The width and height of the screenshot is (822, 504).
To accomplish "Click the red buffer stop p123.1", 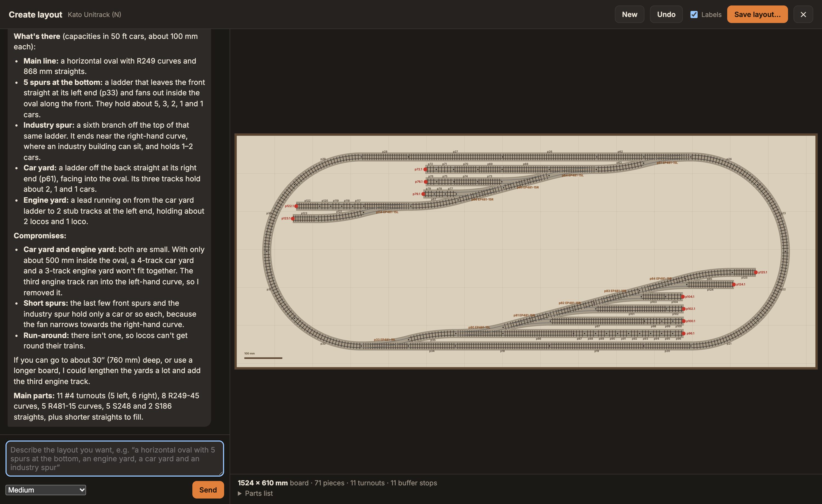I will (x=293, y=219).
